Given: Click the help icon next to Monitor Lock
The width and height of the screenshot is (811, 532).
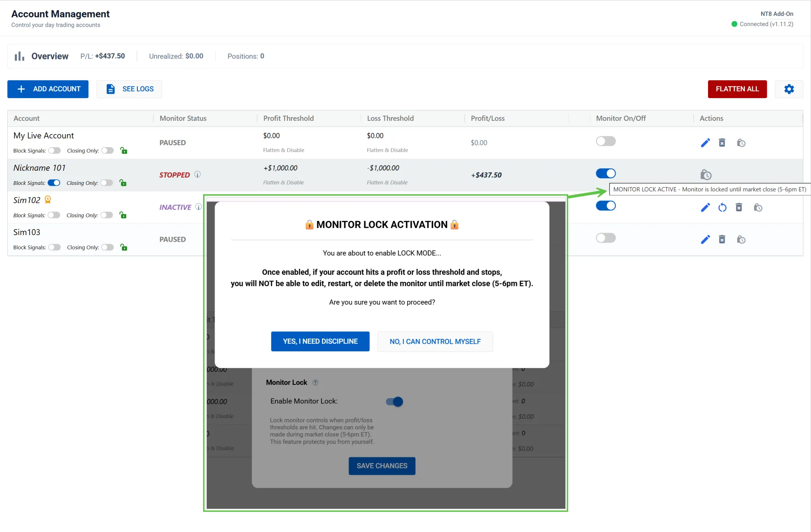Looking at the screenshot, I should [x=315, y=382].
